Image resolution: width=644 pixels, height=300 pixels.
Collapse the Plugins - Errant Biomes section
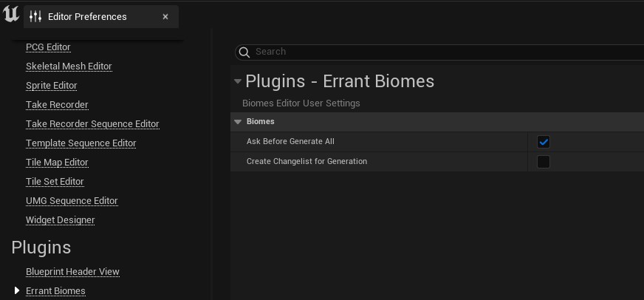(237, 81)
